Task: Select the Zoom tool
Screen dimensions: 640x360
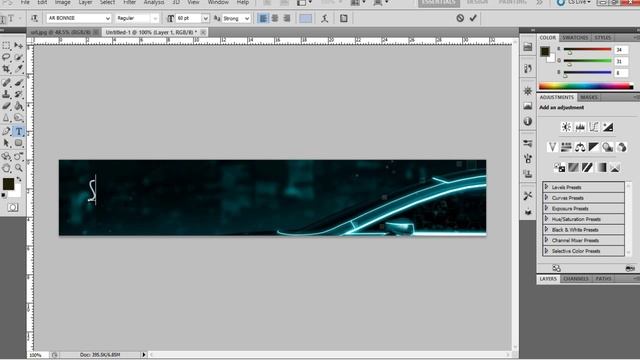Action: pos(19,168)
